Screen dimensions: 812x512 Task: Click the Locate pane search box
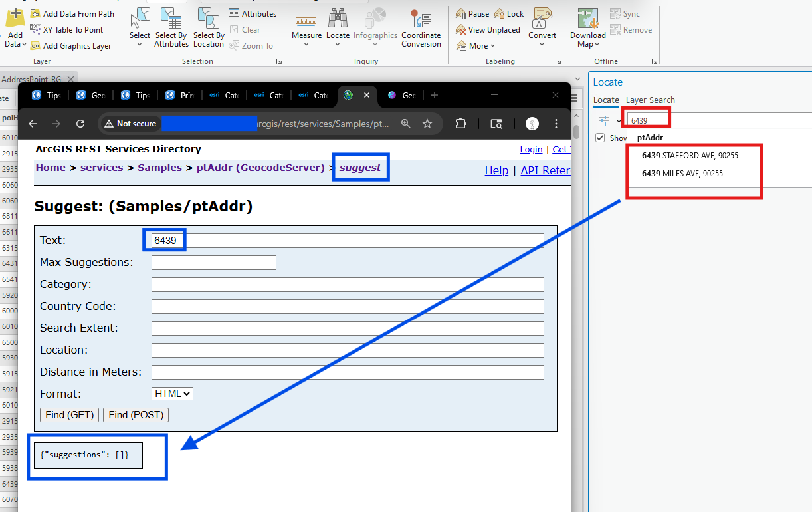coord(719,120)
